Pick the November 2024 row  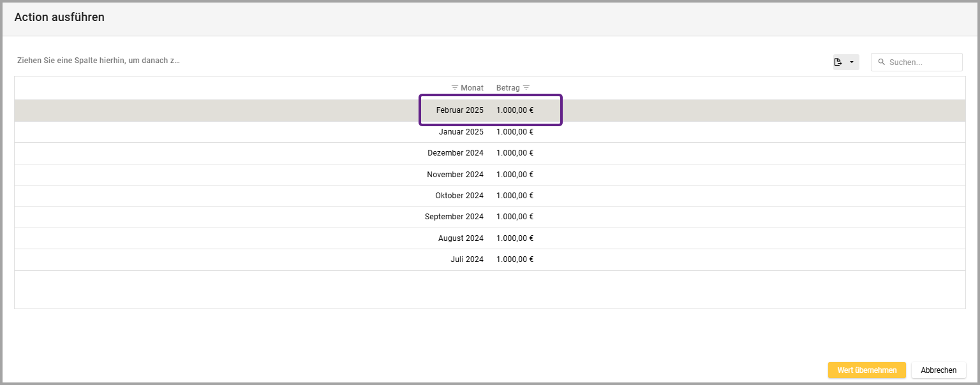pos(455,175)
